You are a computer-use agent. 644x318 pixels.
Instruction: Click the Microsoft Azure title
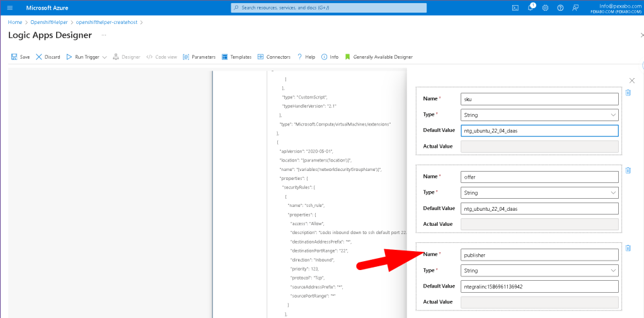pyautogui.click(x=47, y=8)
